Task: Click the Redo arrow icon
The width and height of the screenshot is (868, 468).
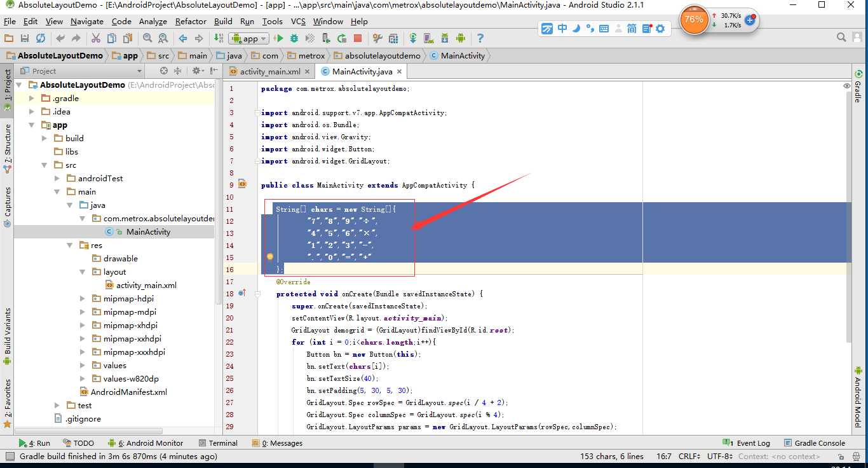Action: tap(76, 39)
